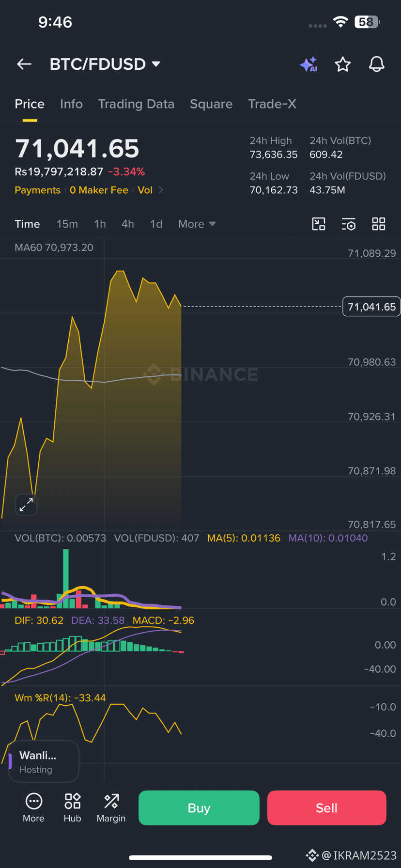Open the Trading Data tab
Screen dimensions: 401x868
pyautogui.click(x=136, y=104)
